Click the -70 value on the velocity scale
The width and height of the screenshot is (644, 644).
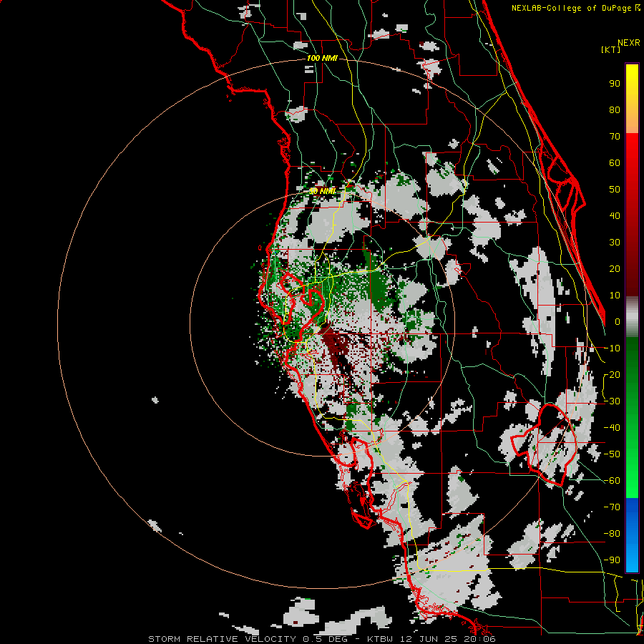tap(612, 507)
